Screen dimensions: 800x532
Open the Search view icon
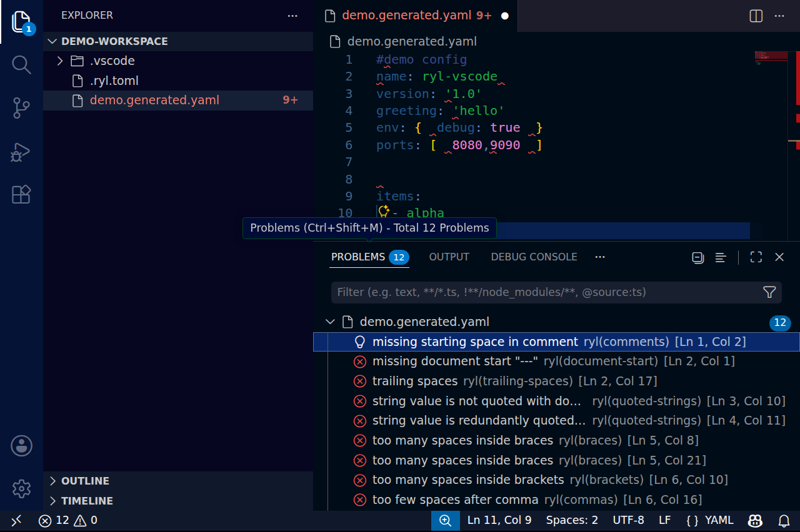pyautogui.click(x=21, y=64)
